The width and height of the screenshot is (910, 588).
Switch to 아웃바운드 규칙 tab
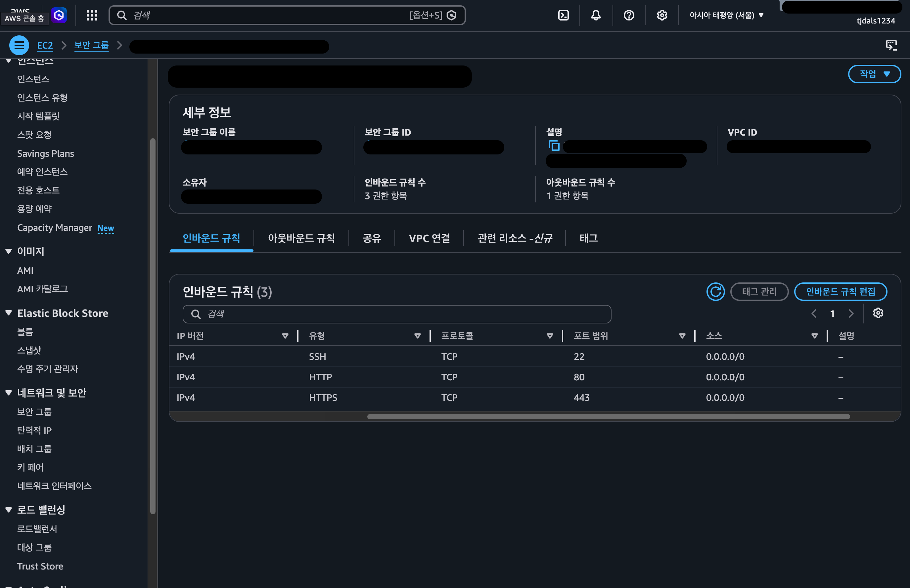pyautogui.click(x=301, y=238)
